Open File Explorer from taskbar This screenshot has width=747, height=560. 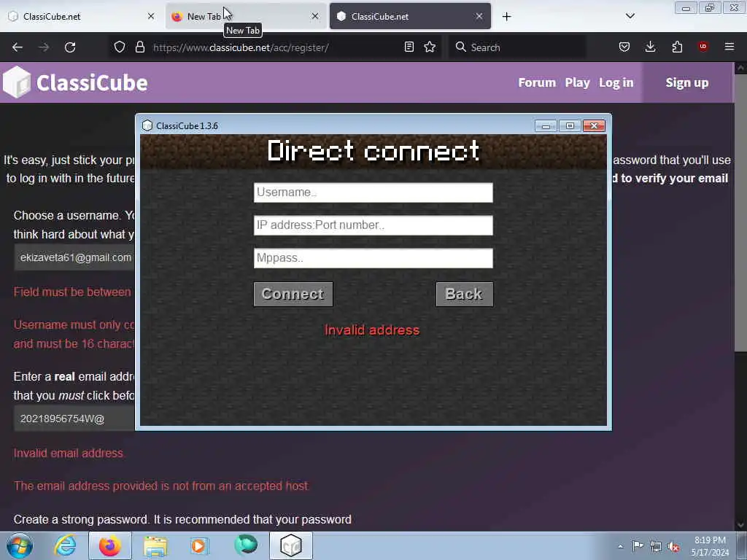[155, 545]
